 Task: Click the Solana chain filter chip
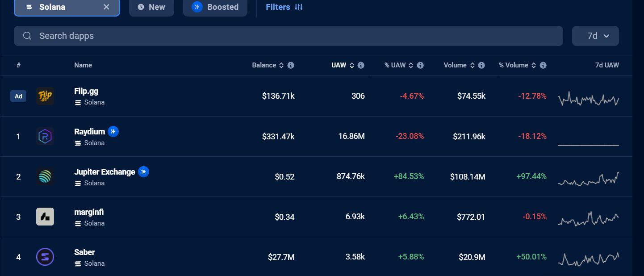(x=67, y=7)
